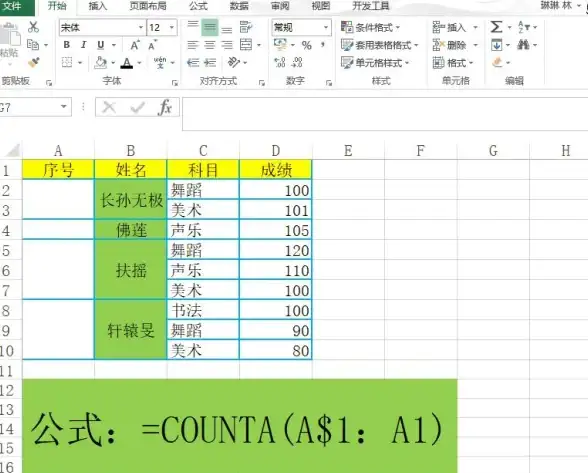
Task: Open the phonetic guide wén button
Action: point(160,62)
